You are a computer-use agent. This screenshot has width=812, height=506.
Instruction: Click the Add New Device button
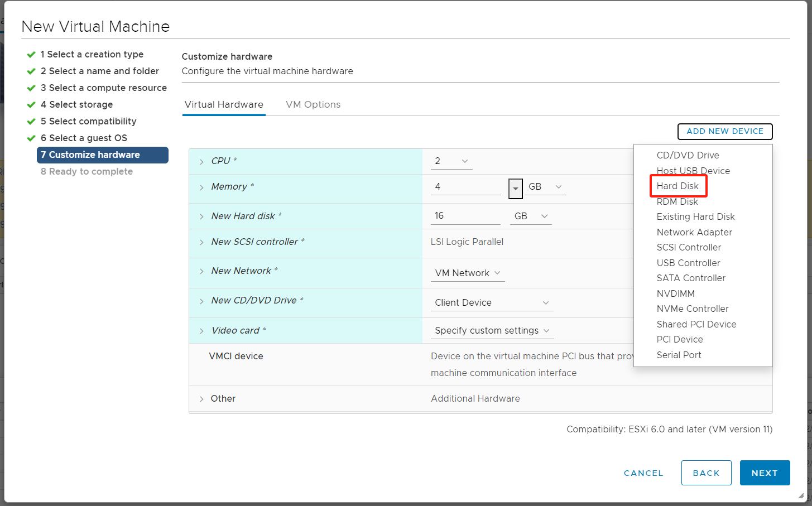point(724,132)
